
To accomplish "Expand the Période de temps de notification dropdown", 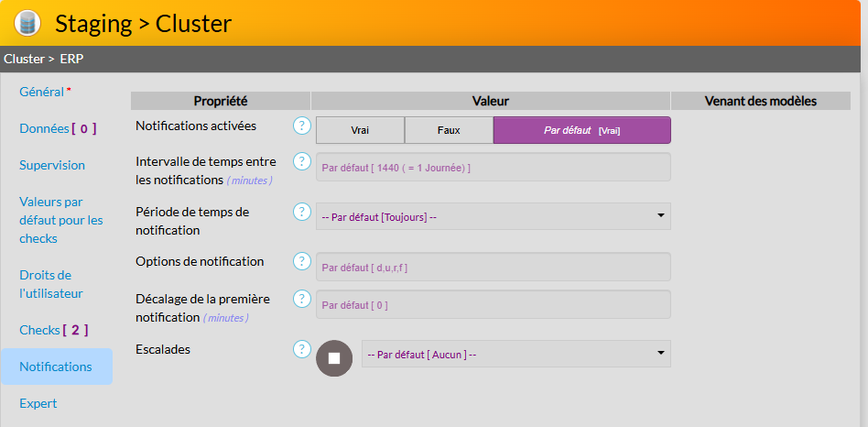I will coord(493,216).
